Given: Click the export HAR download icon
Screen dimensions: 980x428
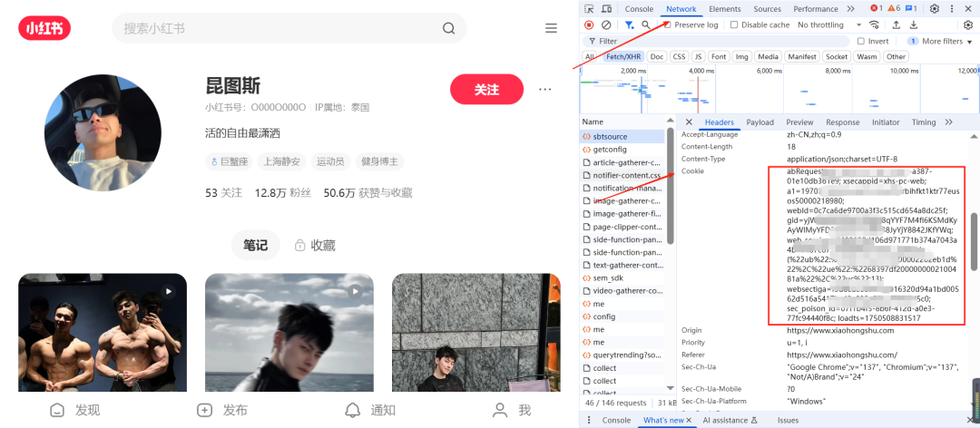Looking at the screenshot, I should pyautogui.click(x=913, y=25).
